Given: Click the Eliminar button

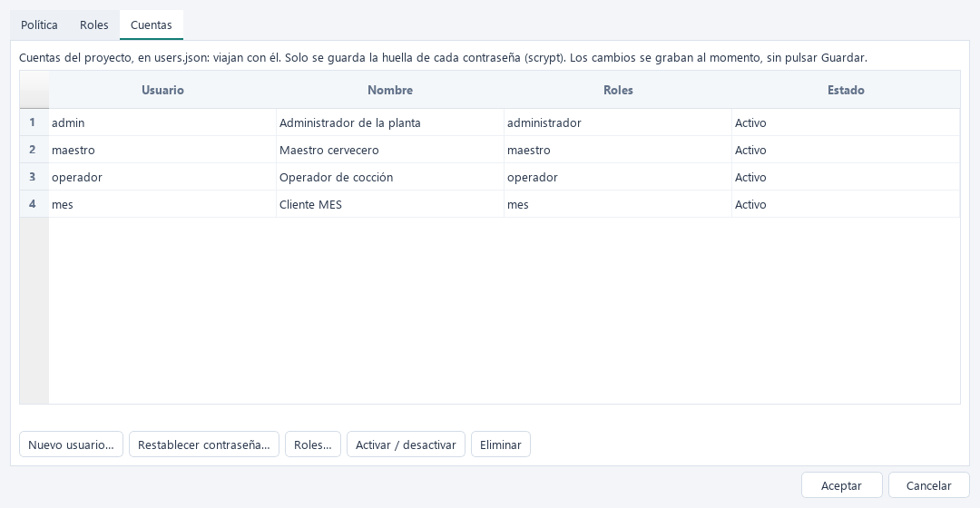Looking at the screenshot, I should 501,444.
